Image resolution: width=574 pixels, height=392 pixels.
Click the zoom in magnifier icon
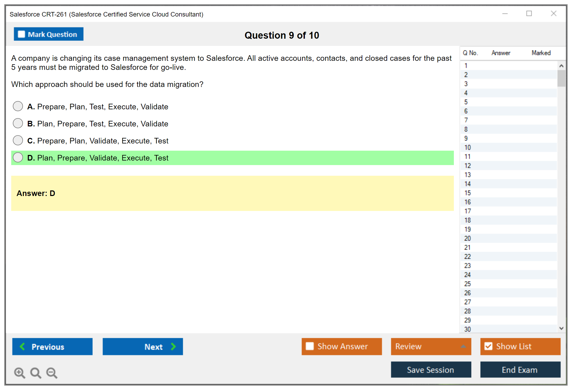19,373
